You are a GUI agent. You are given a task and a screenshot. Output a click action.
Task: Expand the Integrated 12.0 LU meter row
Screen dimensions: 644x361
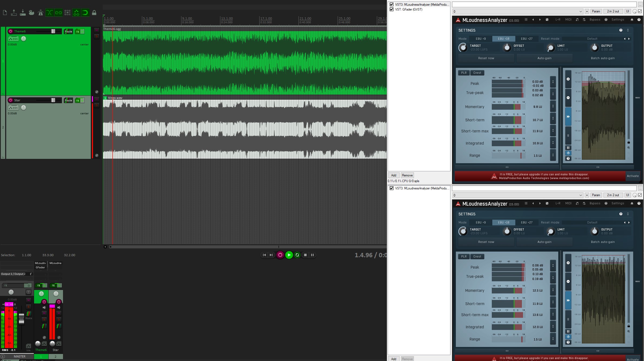click(x=553, y=326)
